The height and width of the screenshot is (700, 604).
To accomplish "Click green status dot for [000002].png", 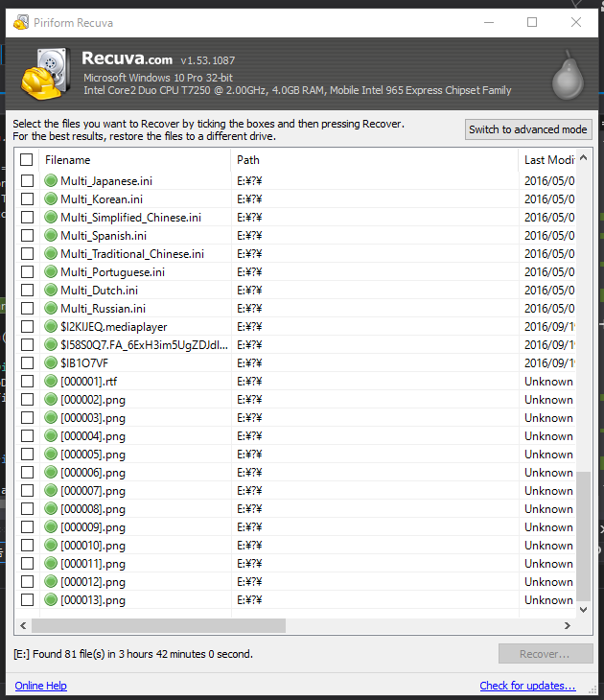I will coord(51,399).
